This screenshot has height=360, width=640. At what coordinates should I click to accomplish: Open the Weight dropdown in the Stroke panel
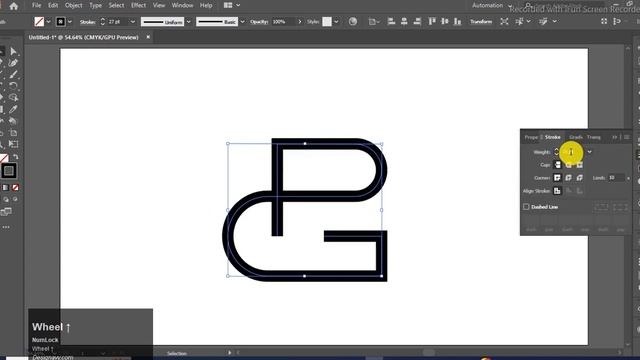coord(590,152)
